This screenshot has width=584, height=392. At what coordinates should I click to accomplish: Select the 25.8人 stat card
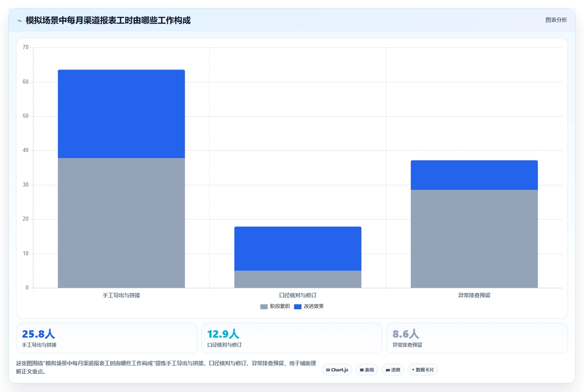tap(107, 338)
